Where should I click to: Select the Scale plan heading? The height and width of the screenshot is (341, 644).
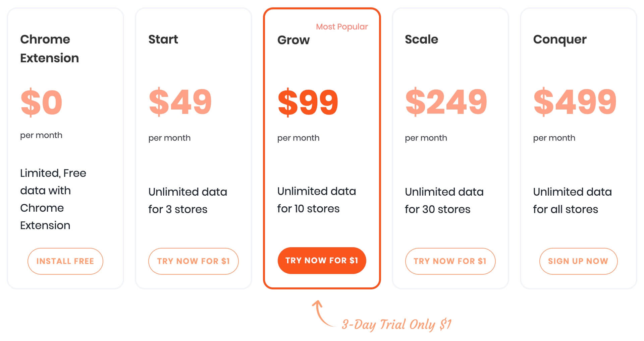click(x=421, y=39)
